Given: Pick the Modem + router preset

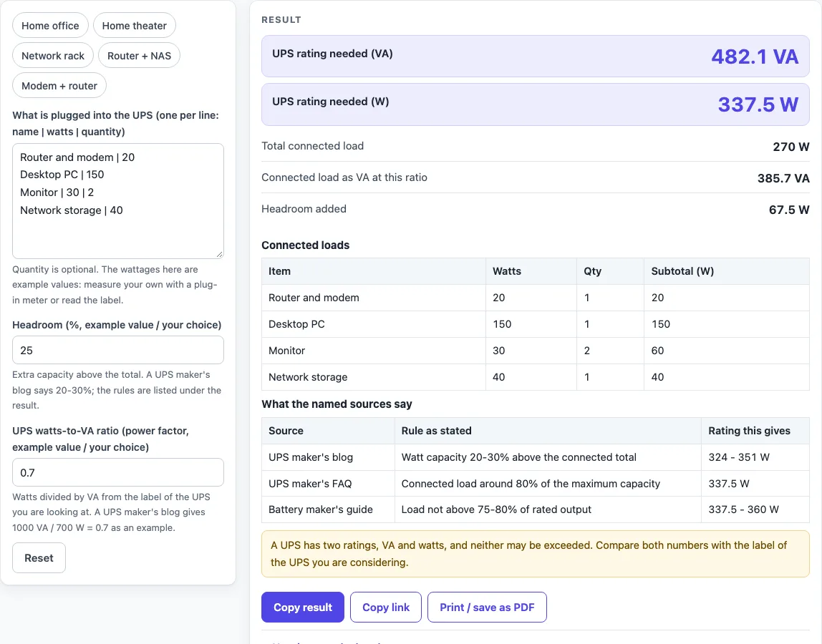Looking at the screenshot, I should 59,85.
